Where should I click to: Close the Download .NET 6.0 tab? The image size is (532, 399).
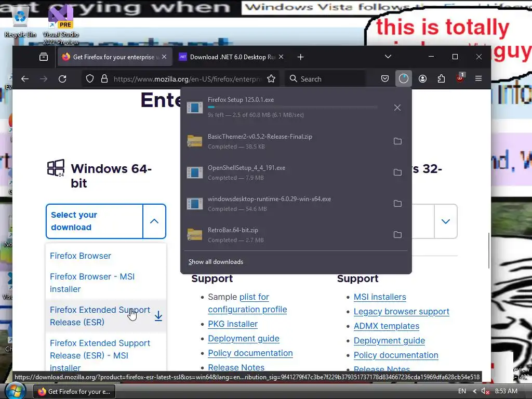(281, 57)
